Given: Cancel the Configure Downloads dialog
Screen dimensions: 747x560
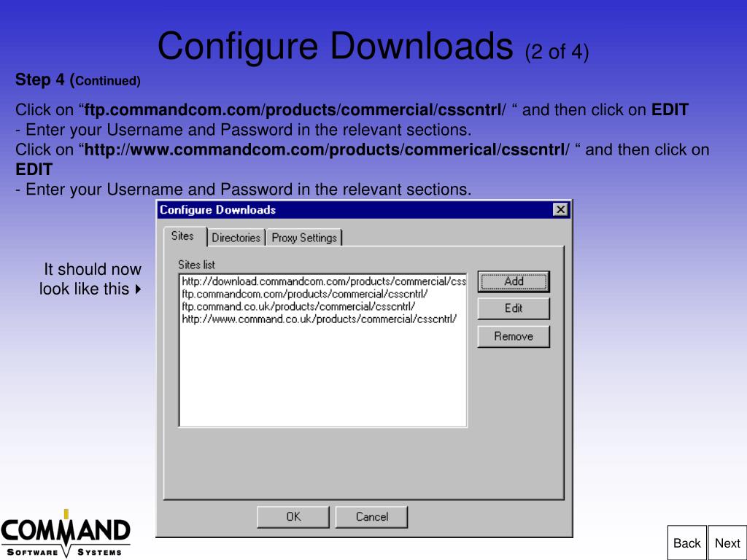Looking at the screenshot, I should pyautogui.click(x=371, y=517).
